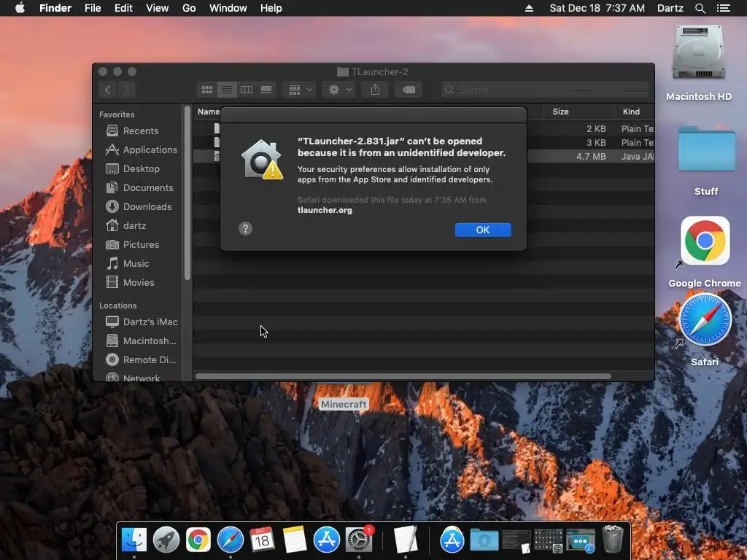Open Recents in the Finder sidebar
This screenshot has height=560, width=747.
coord(141,131)
